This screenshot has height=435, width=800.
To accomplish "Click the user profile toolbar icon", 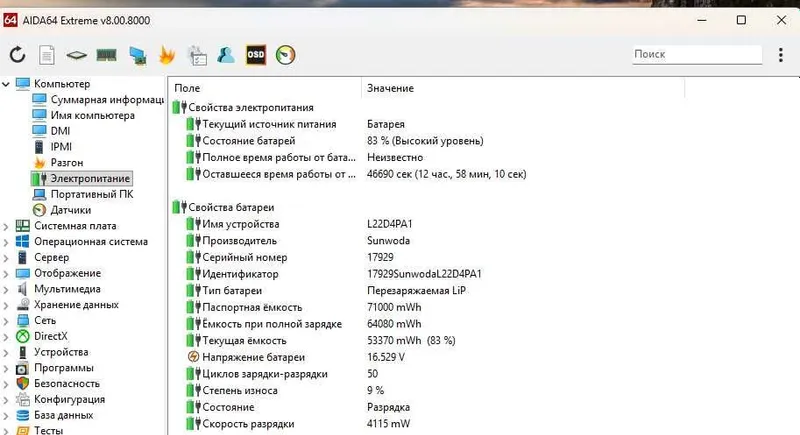I will [226, 55].
